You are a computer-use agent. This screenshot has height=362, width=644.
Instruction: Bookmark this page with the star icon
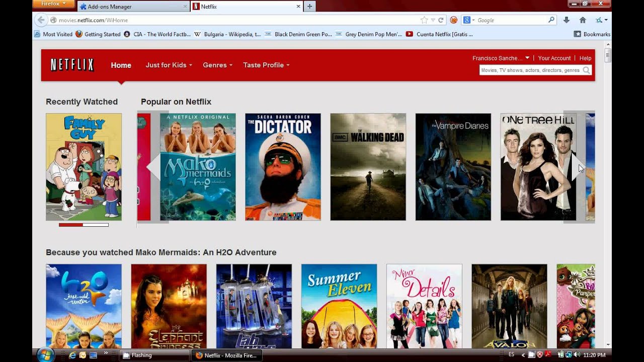point(424,20)
